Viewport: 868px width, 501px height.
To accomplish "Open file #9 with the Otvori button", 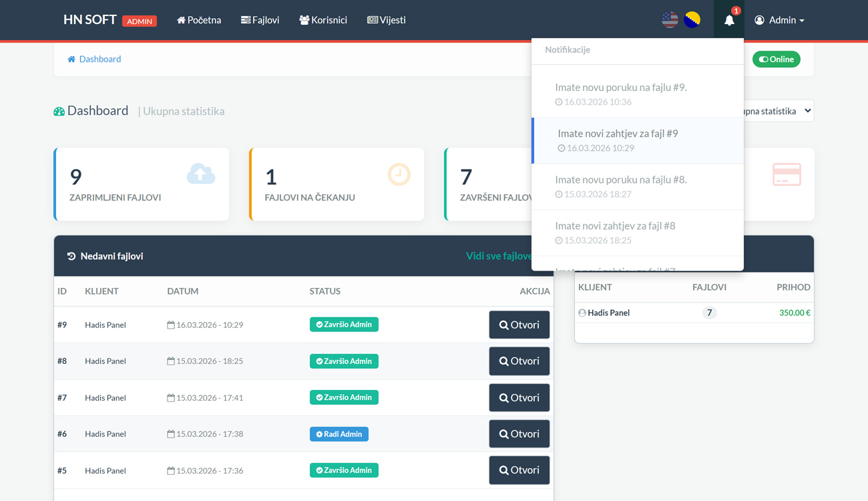I will [x=519, y=325].
